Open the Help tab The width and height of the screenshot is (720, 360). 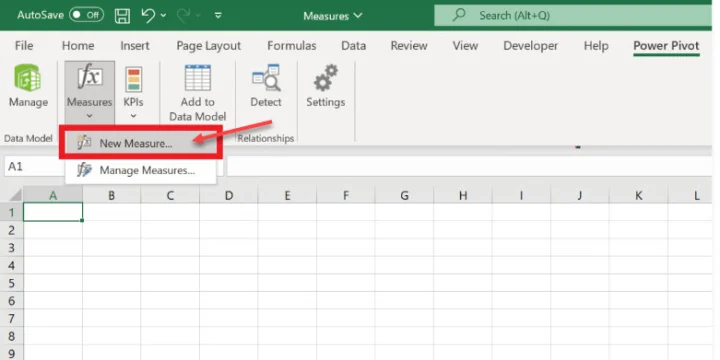click(x=596, y=45)
